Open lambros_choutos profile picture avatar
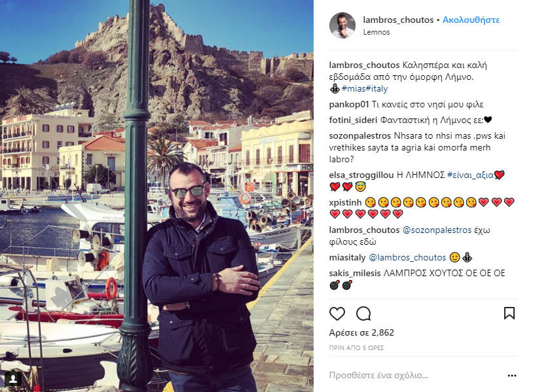The height and width of the screenshot is (392, 533). [342, 26]
